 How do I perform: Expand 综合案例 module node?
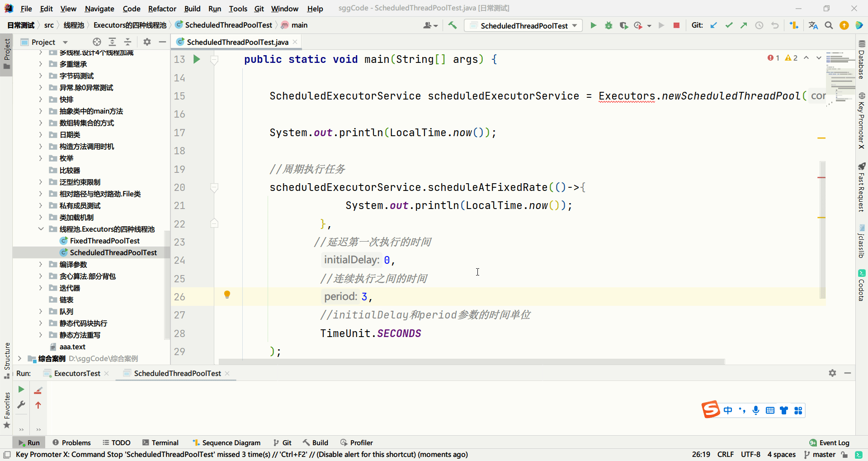click(19, 358)
